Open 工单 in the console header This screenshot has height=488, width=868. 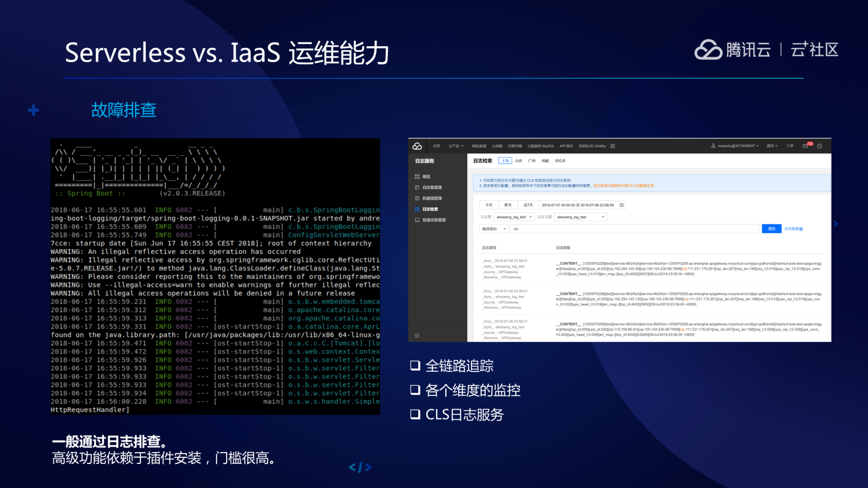790,146
